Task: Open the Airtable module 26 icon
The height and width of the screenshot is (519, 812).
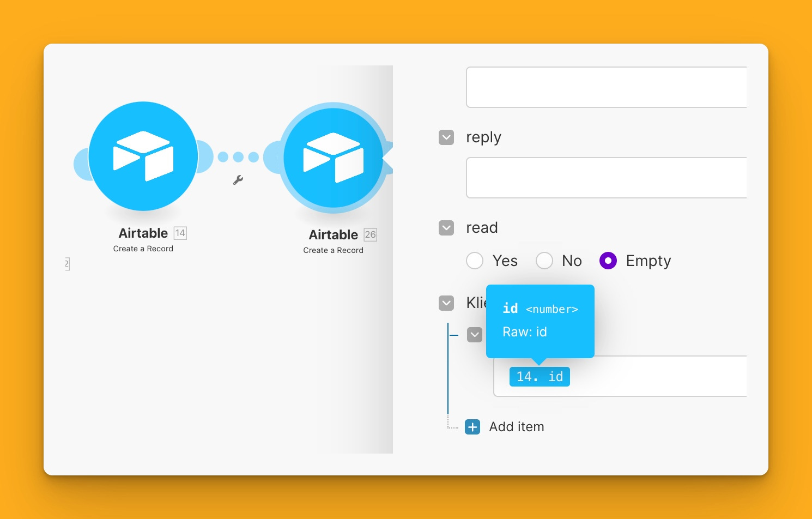Action: pos(334,158)
